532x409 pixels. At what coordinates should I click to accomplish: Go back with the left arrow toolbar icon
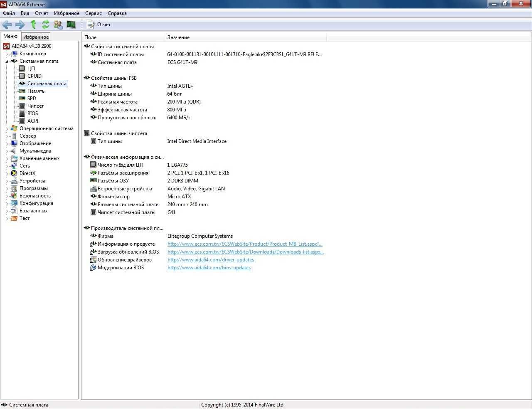pos(7,25)
